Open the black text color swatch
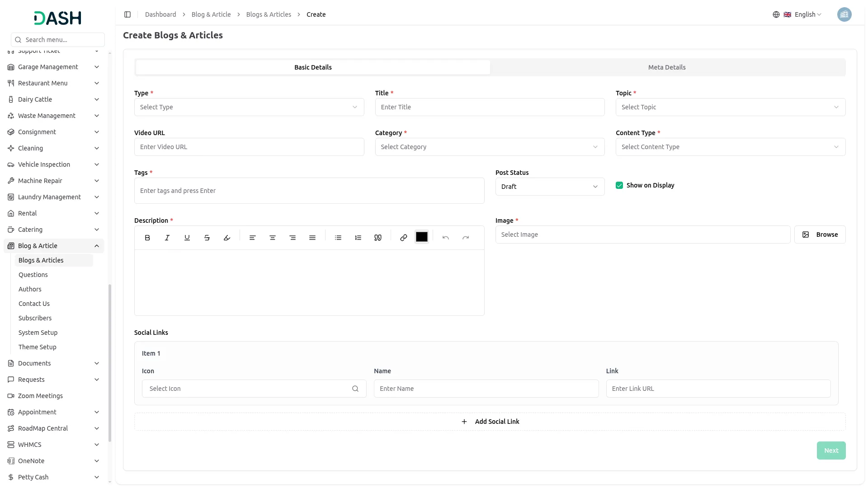The height and width of the screenshot is (488, 868). click(422, 237)
